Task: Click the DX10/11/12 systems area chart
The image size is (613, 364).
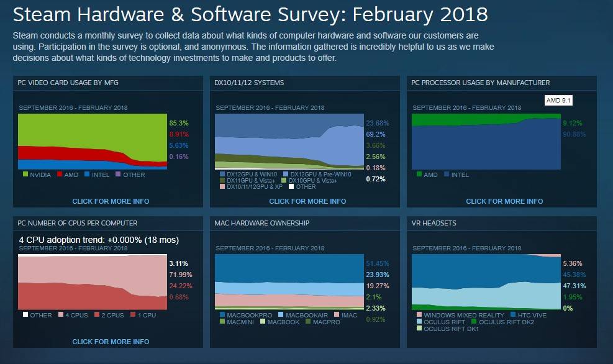Action: tap(289, 142)
